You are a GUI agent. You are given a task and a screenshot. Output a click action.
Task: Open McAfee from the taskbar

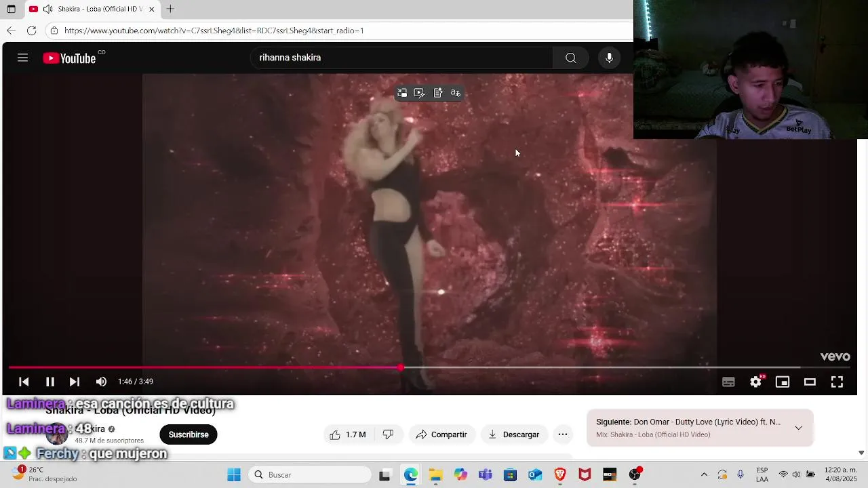(585, 474)
